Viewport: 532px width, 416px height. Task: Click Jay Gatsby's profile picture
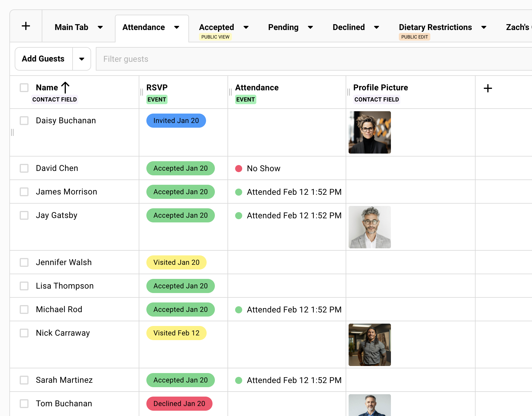point(369,227)
